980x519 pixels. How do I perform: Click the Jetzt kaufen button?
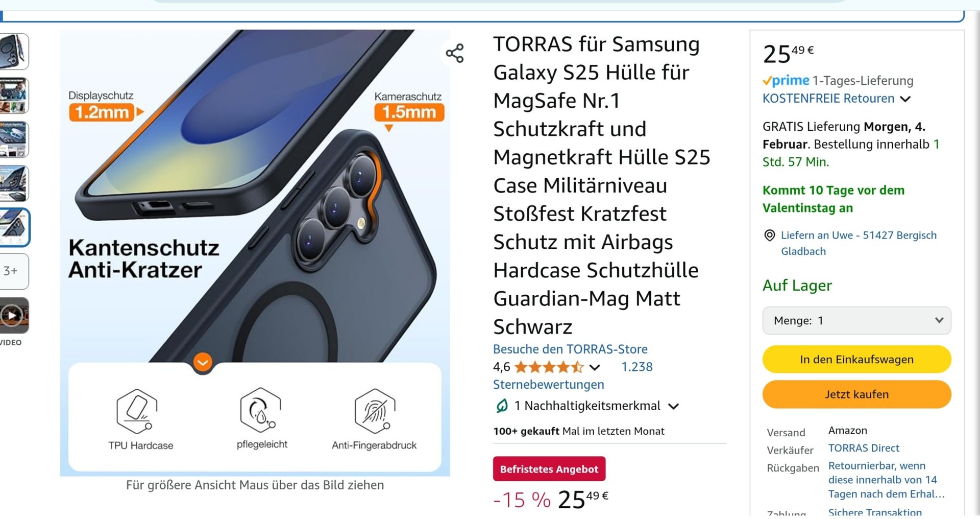(856, 394)
